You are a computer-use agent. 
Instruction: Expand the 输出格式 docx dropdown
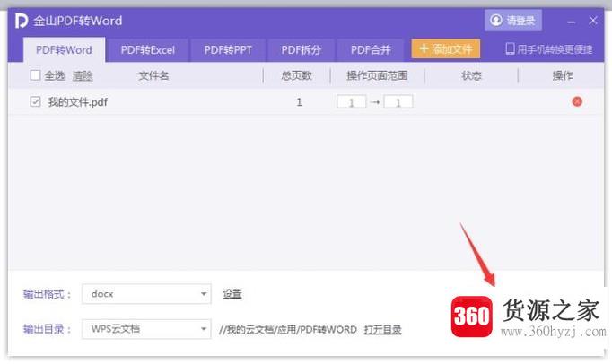(146, 294)
